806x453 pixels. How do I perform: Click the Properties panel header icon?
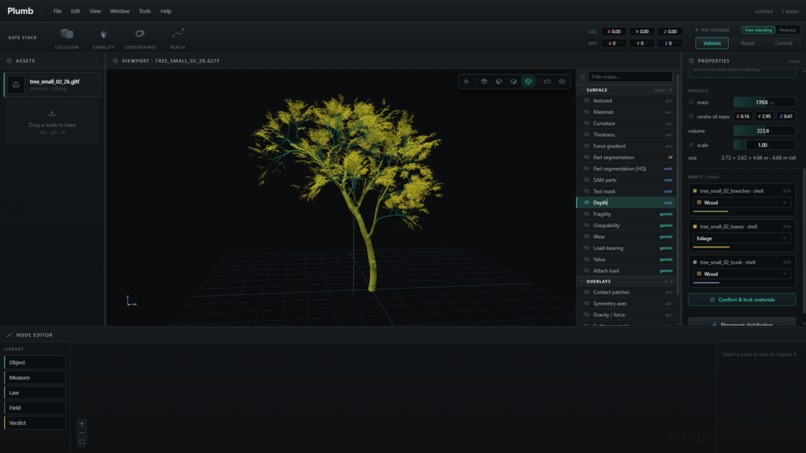pyautogui.click(x=691, y=61)
